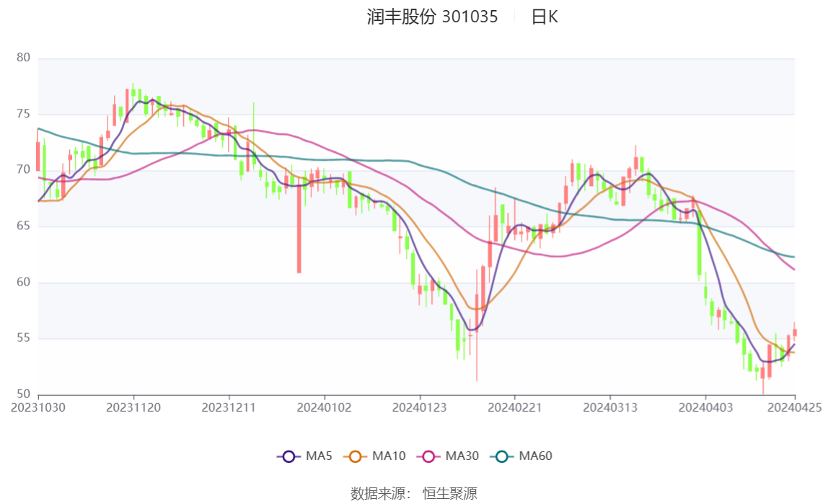Click the purple MA5 legend circle

pyautogui.click(x=289, y=456)
